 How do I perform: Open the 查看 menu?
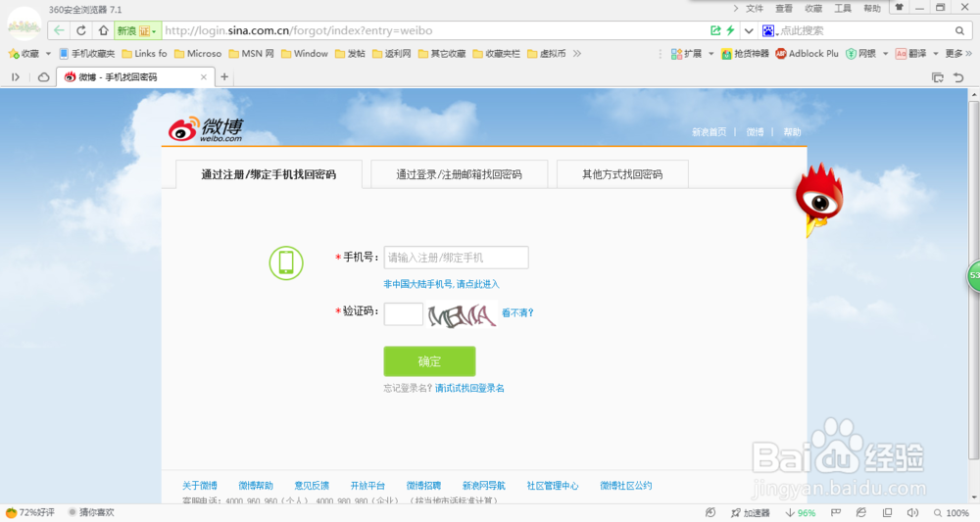[784, 8]
